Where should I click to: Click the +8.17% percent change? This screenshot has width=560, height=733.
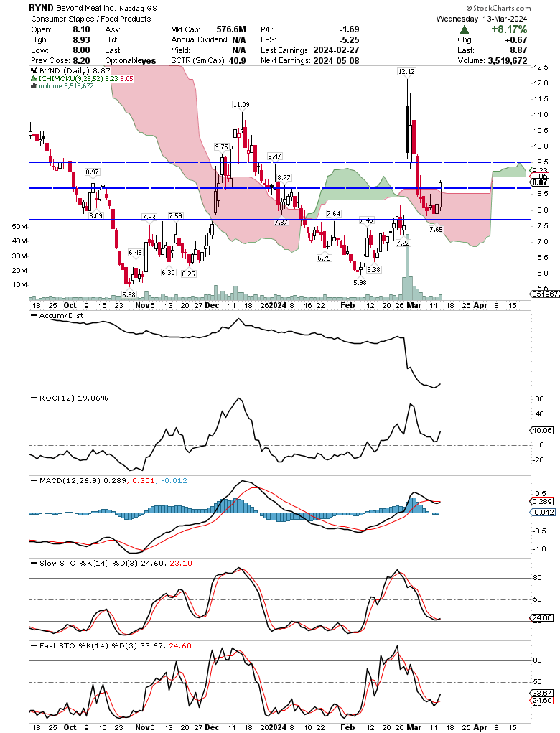(508, 29)
